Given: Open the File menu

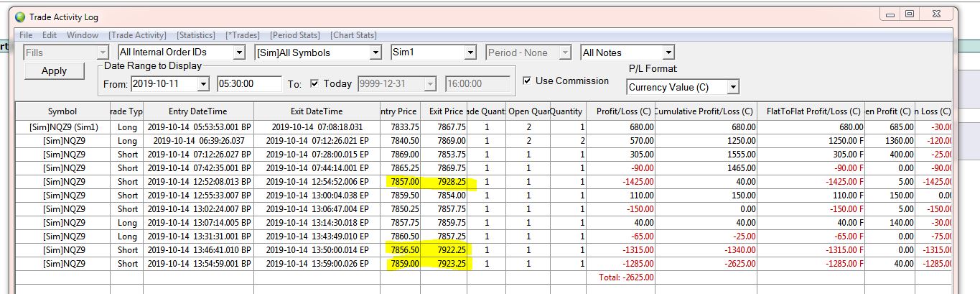Looking at the screenshot, I should [26, 35].
